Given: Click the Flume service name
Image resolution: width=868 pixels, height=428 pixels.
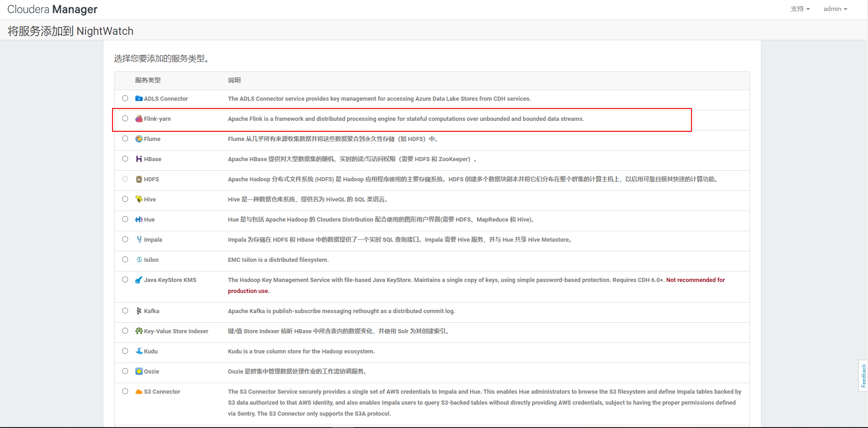Looking at the screenshot, I should 152,139.
